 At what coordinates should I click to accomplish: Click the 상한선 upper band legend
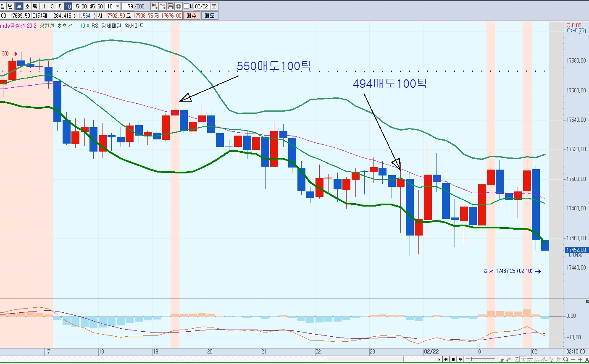point(47,26)
